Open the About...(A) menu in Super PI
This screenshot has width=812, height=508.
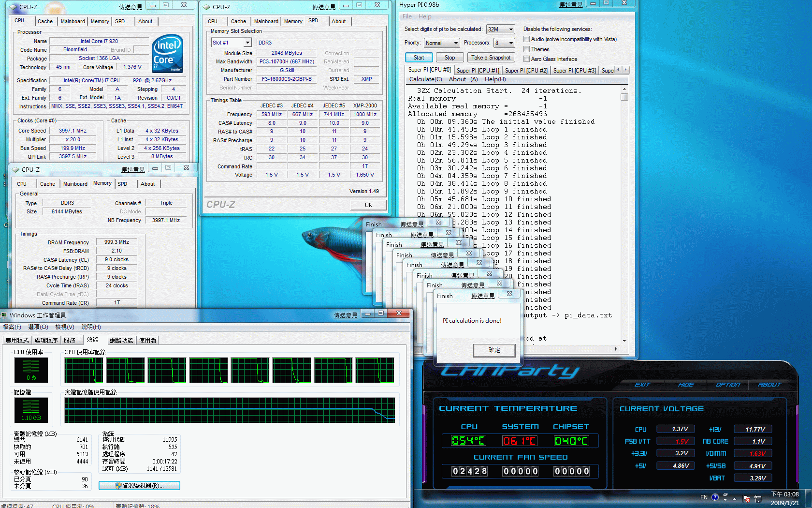pyautogui.click(x=463, y=79)
